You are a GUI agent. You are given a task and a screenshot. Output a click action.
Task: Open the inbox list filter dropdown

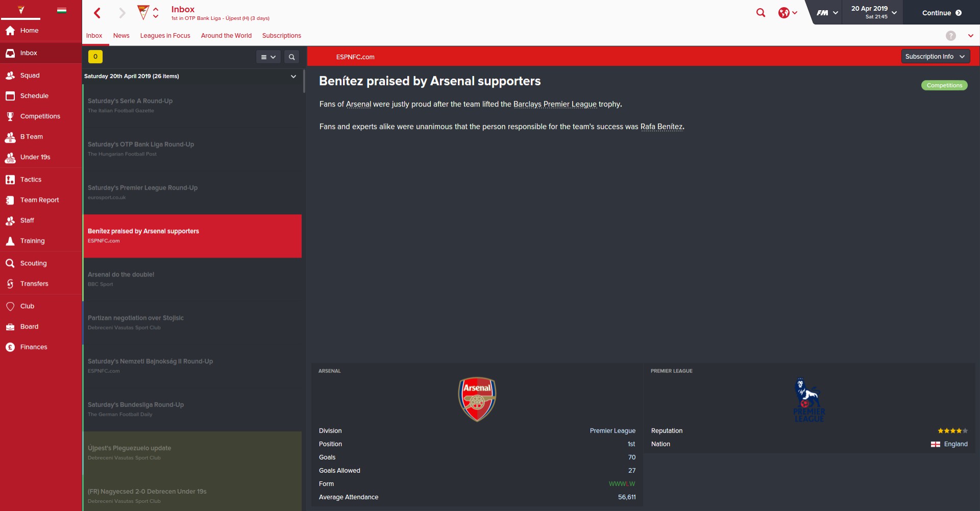(x=268, y=57)
